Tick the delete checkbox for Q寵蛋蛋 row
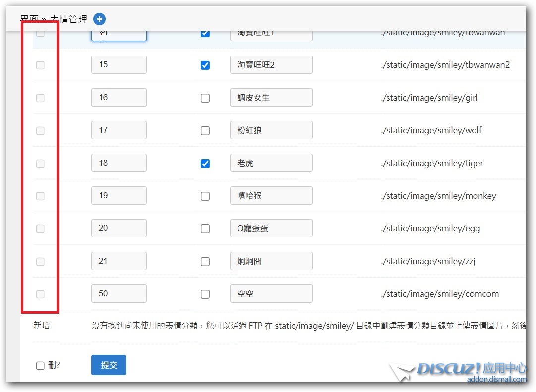This screenshot has width=536, height=392. (x=40, y=229)
